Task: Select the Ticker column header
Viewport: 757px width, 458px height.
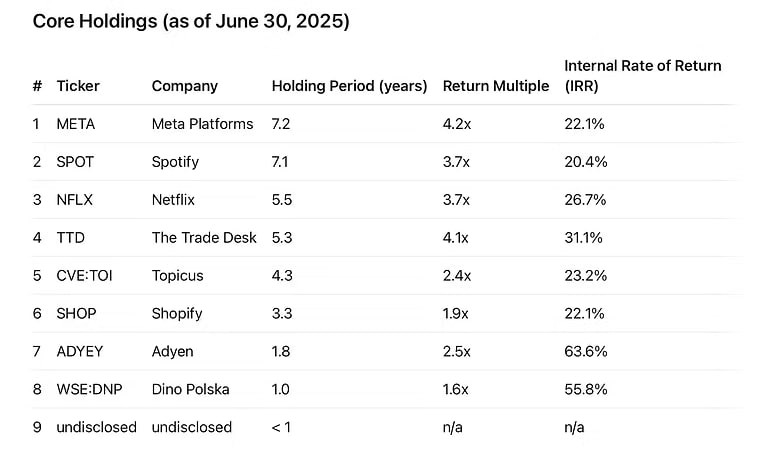Action: point(78,86)
